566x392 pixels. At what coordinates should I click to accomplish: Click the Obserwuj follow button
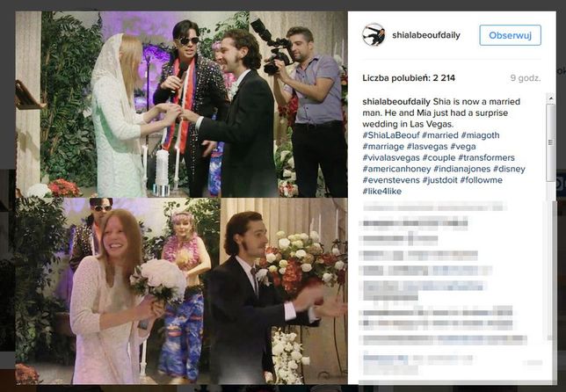(x=510, y=35)
